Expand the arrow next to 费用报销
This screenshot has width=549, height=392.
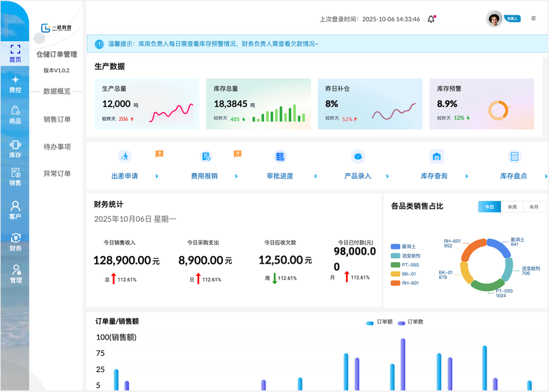pyautogui.click(x=235, y=176)
